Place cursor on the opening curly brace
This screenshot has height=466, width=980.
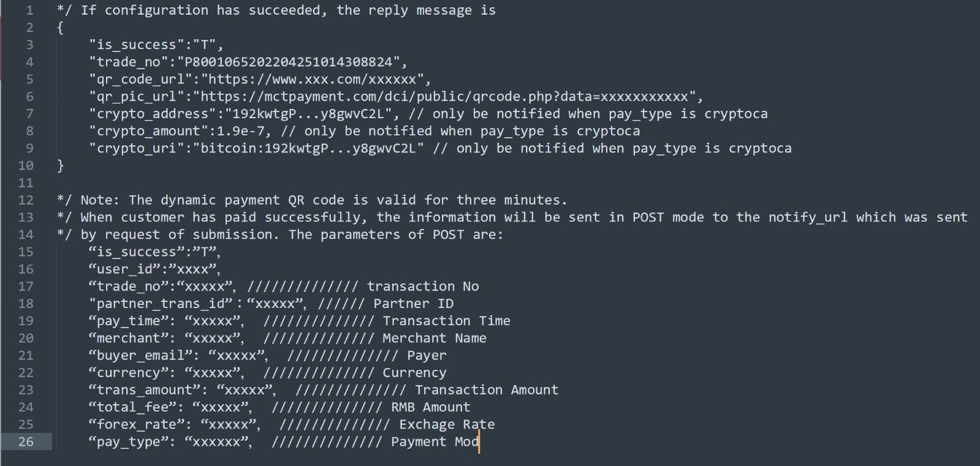pyautogui.click(x=60, y=28)
